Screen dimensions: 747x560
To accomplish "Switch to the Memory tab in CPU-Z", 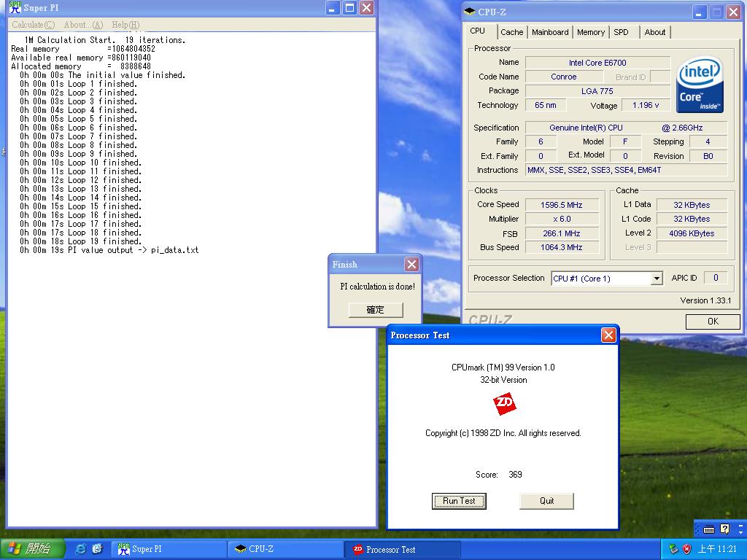I will click(x=590, y=32).
